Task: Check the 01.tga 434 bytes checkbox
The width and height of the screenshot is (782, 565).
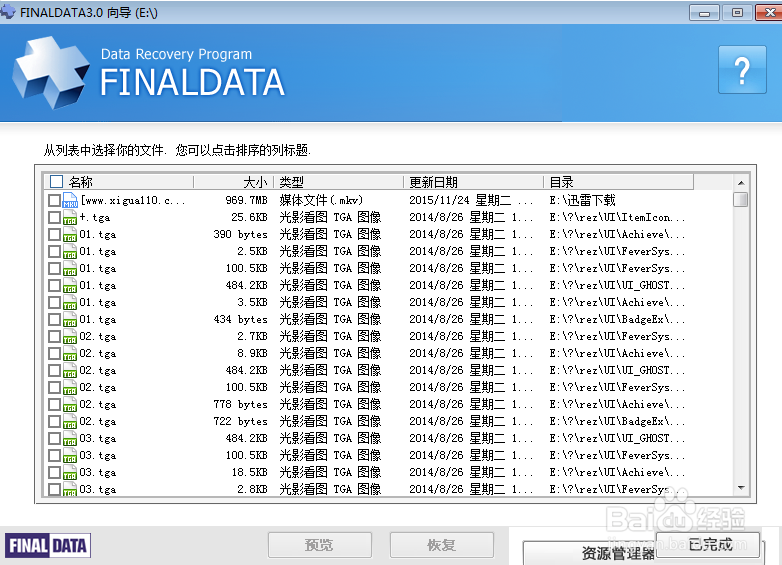Action: 54,320
